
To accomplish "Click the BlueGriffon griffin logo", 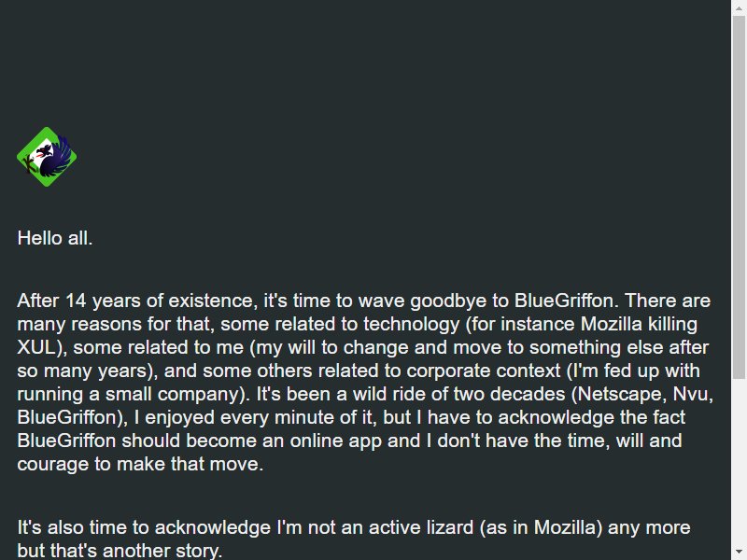I will [47, 157].
